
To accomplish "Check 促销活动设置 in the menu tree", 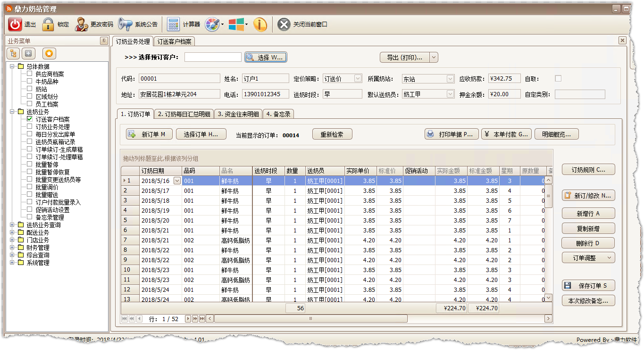I will tap(30, 210).
